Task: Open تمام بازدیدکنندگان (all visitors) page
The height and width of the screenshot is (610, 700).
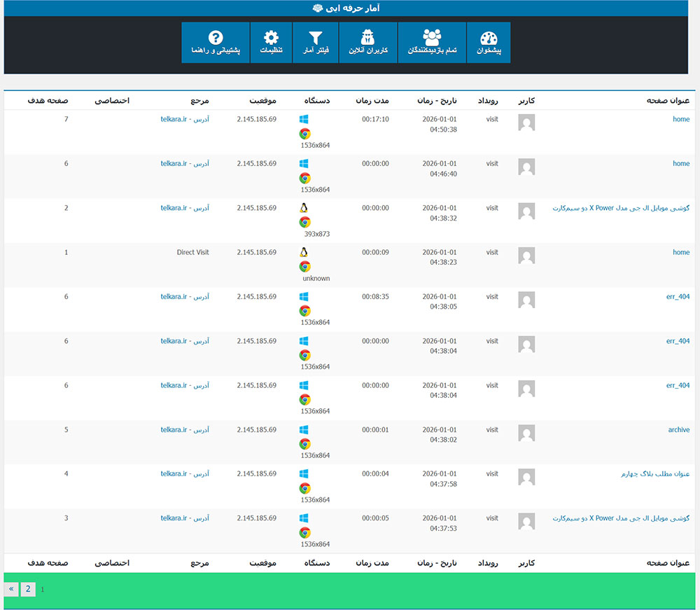Action: pyautogui.click(x=432, y=43)
